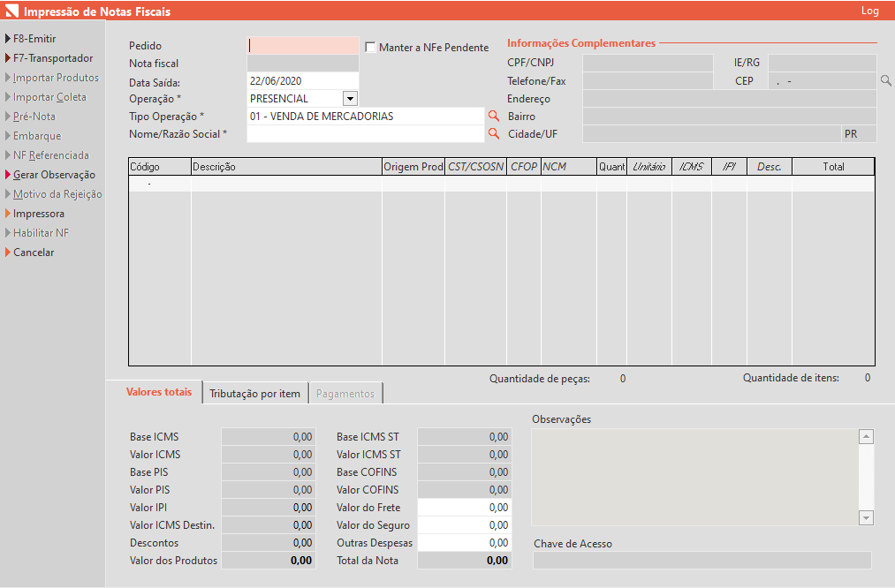The height and width of the screenshot is (588, 895).
Task: Click Observações scrollbar down arrow
Action: pyautogui.click(x=867, y=518)
